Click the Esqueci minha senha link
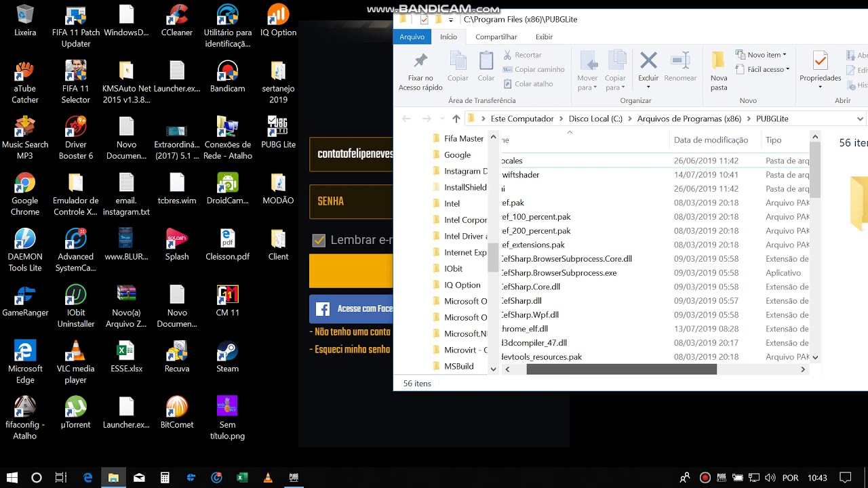This screenshot has width=868, height=488. tap(351, 350)
